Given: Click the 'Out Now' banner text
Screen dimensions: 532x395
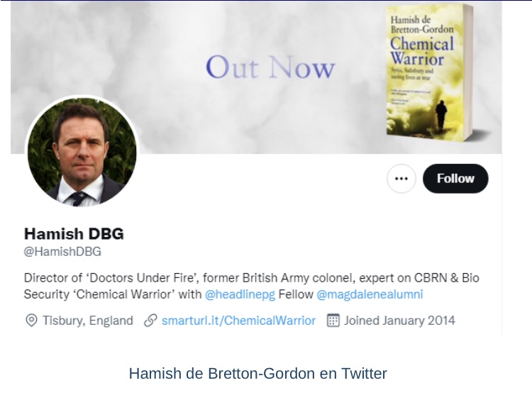Looking at the screenshot, I should click(x=270, y=67).
